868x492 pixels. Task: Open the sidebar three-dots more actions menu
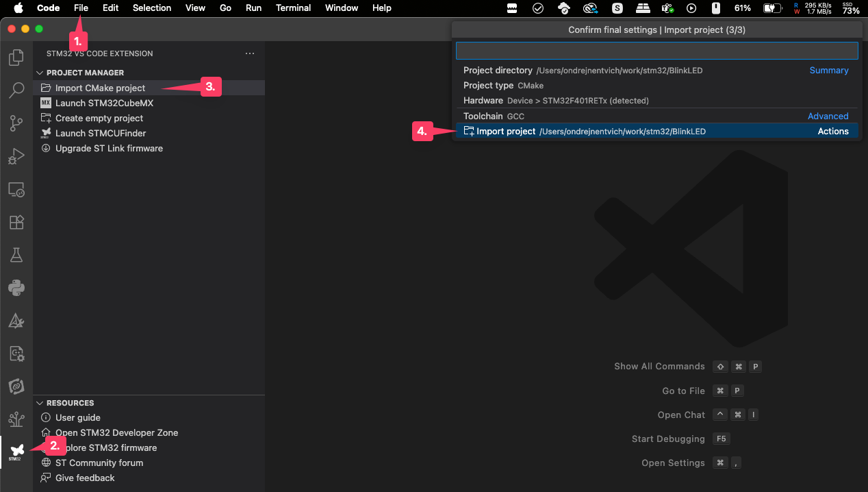250,53
